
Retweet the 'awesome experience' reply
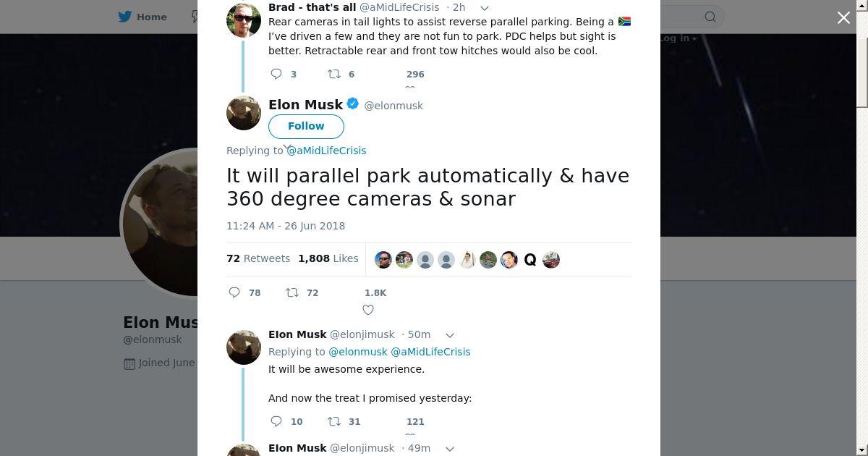click(x=334, y=421)
